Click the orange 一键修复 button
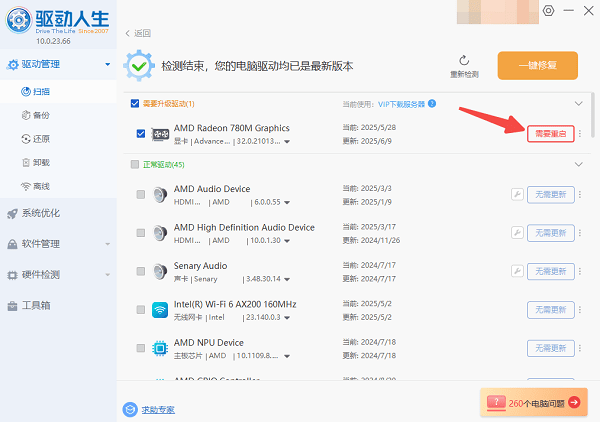Image resolution: width=600 pixels, height=422 pixels. pos(538,65)
